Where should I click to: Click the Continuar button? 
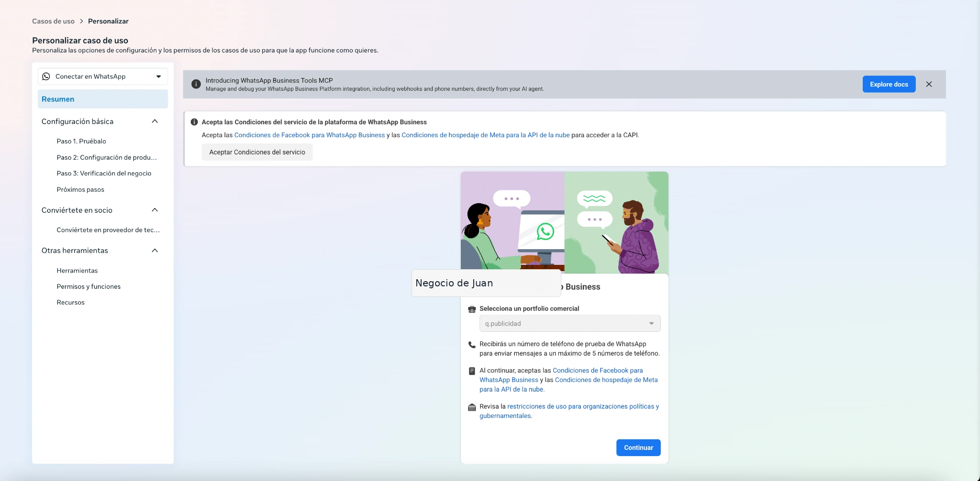point(638,448)
